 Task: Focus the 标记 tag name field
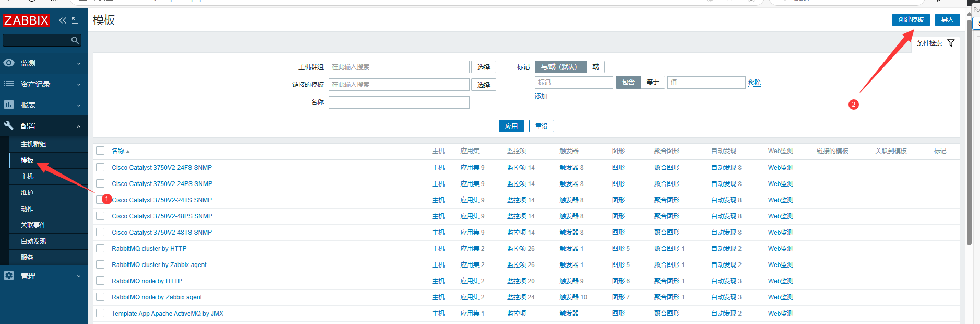coord(574,83)
